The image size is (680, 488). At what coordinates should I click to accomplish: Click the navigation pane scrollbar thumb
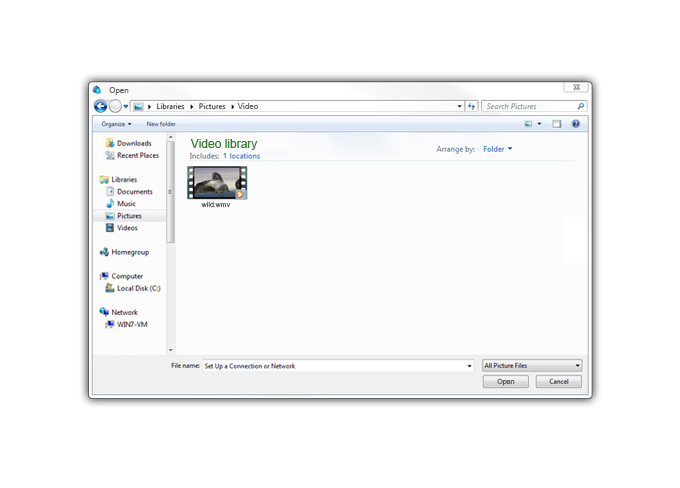tap(170, 192)
